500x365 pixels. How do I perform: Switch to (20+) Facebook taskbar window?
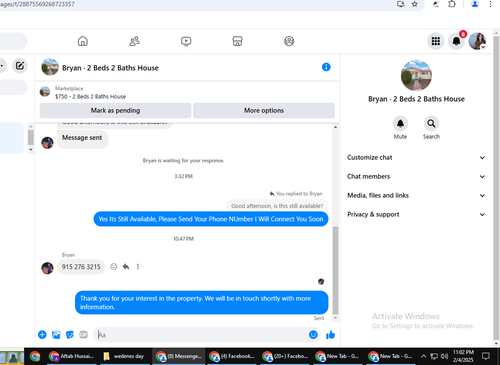point(285,356)
